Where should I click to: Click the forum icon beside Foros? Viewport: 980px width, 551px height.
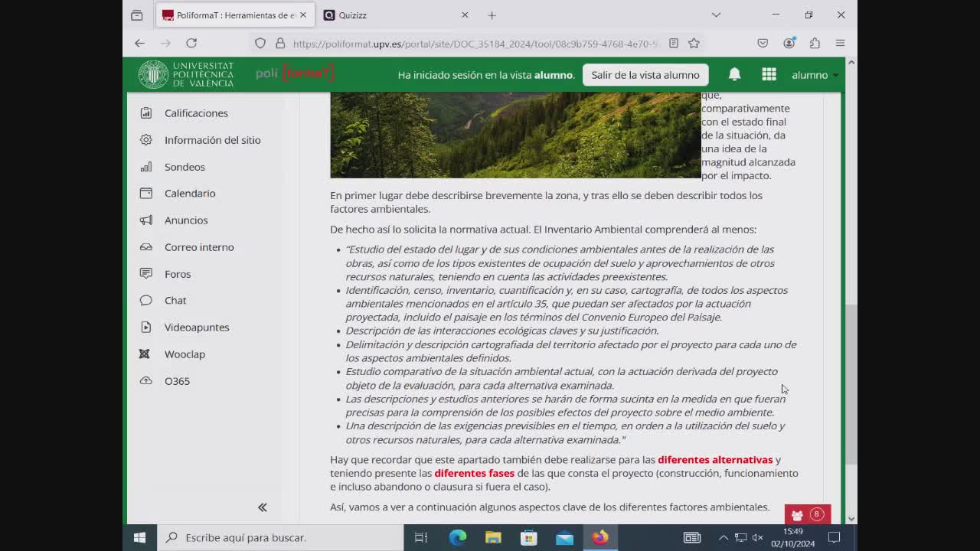point(146,274)
